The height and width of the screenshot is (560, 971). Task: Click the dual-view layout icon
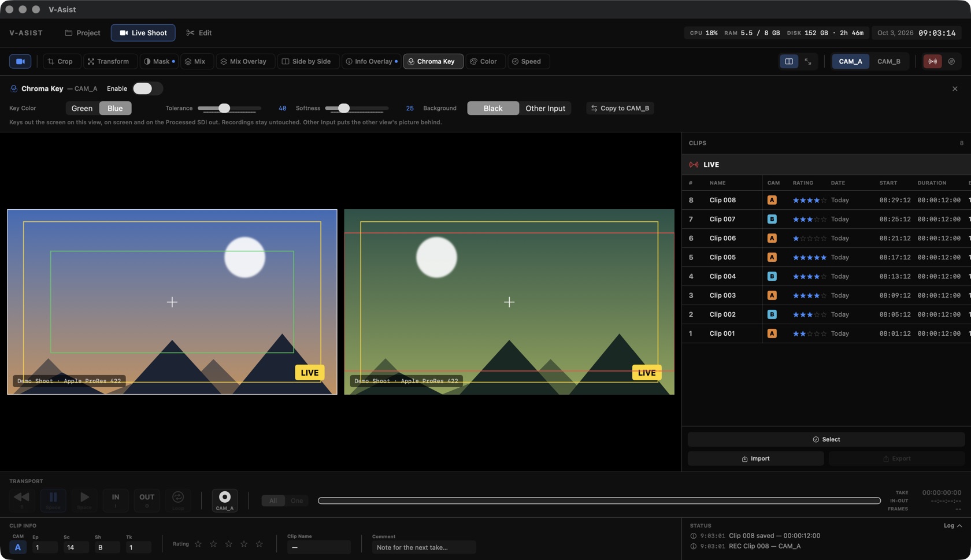point(789,61)
